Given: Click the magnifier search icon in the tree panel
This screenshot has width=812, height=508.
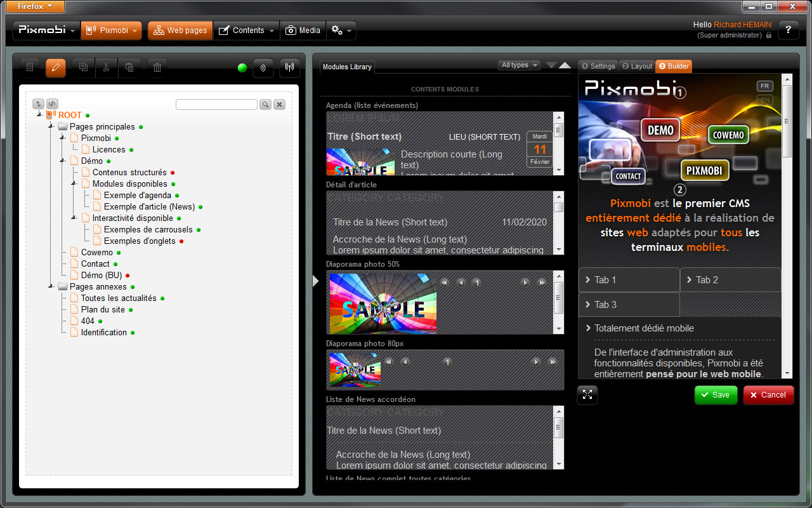Looking at the screenshot, I should tap(265, 105).
